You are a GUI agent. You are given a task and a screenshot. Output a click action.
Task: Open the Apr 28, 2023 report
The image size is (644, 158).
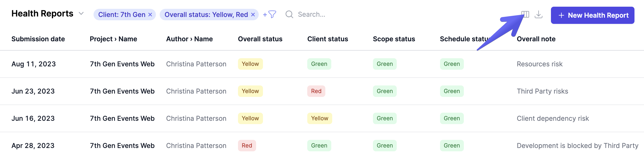33,146
